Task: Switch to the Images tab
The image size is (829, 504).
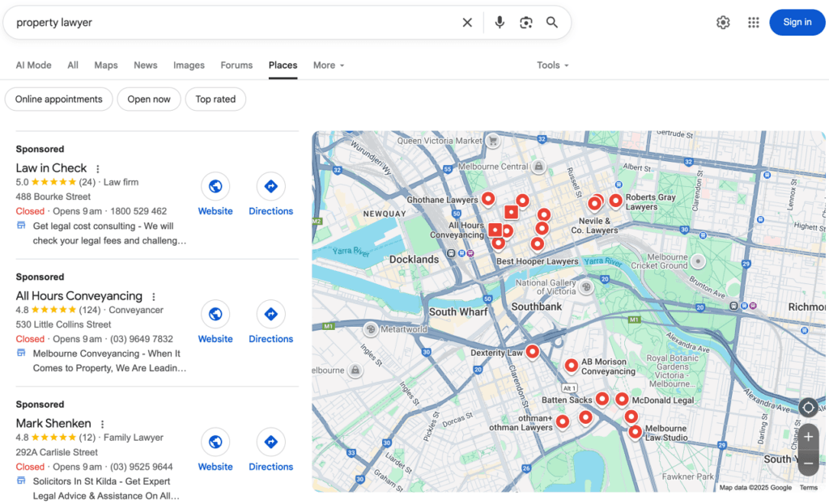Action: [189, 65]
